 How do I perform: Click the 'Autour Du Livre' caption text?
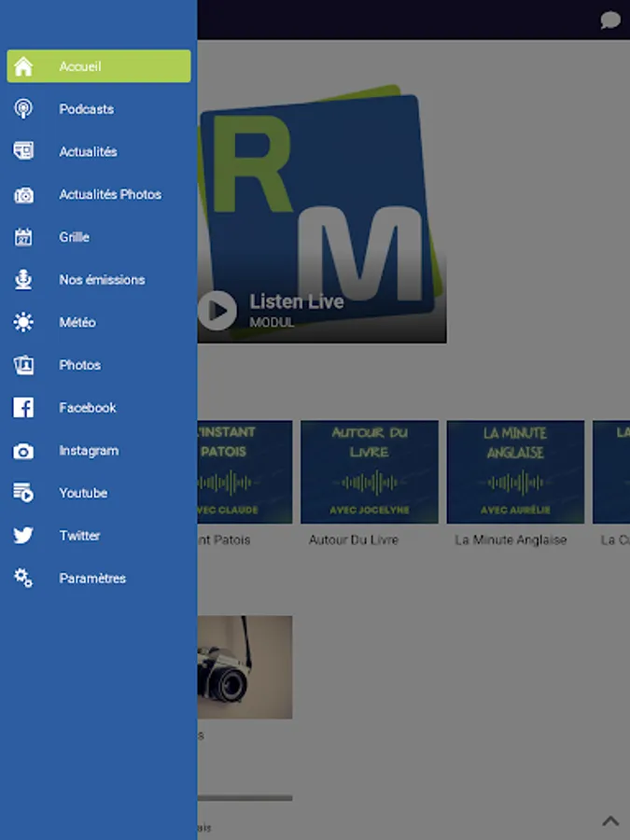[x=354, y=540]
